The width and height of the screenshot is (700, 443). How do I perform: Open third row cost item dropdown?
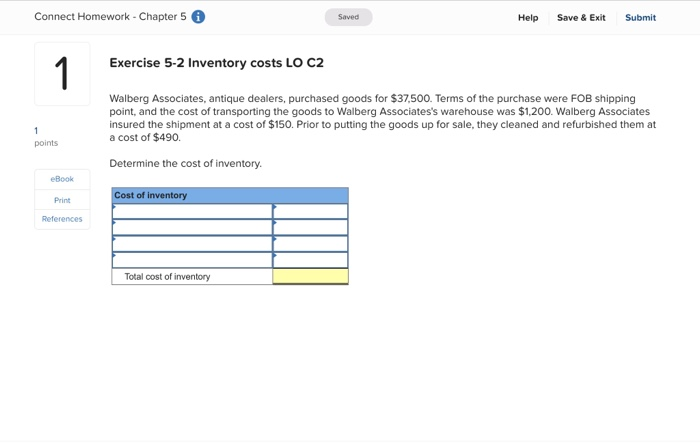point(192,244)
